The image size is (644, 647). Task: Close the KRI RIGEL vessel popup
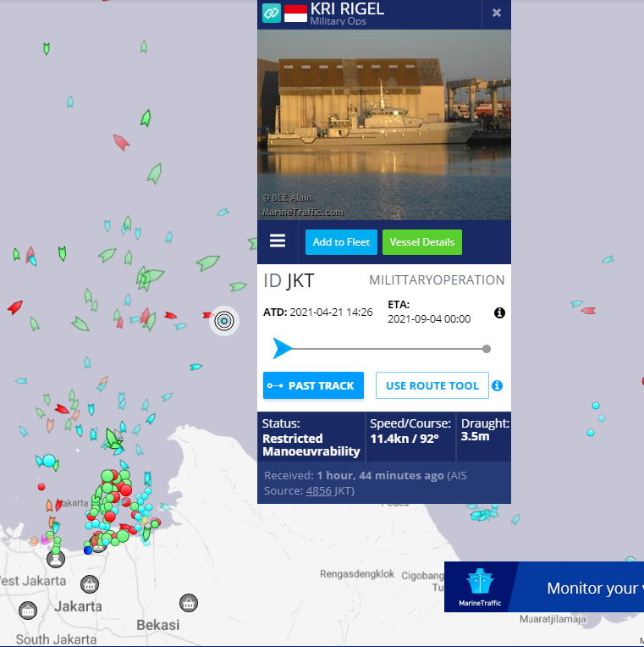click(497, 13)
